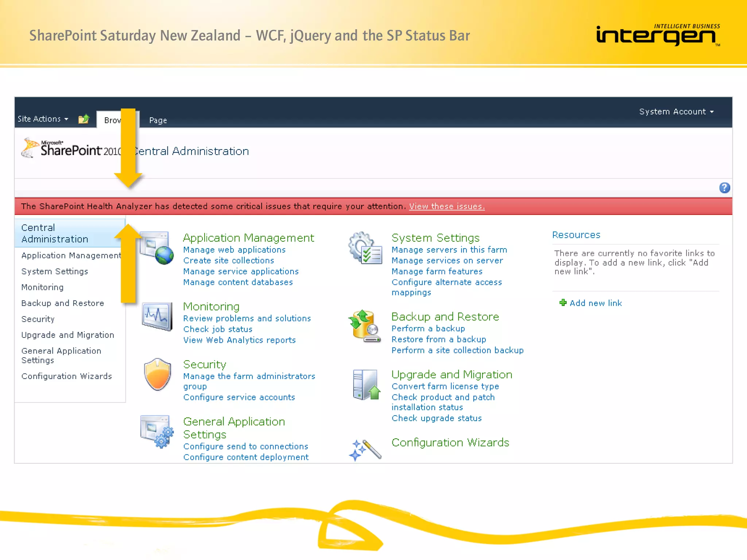Select Monitoring in the left navigation
Image resolution: width=747 pixels, height=560 pixels.
(x=42, y=287)
